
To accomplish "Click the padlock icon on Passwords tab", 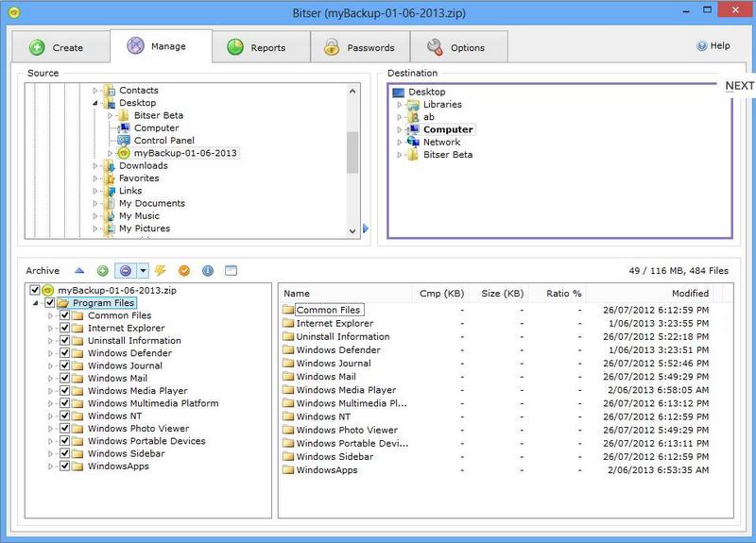I will point(332,47).
